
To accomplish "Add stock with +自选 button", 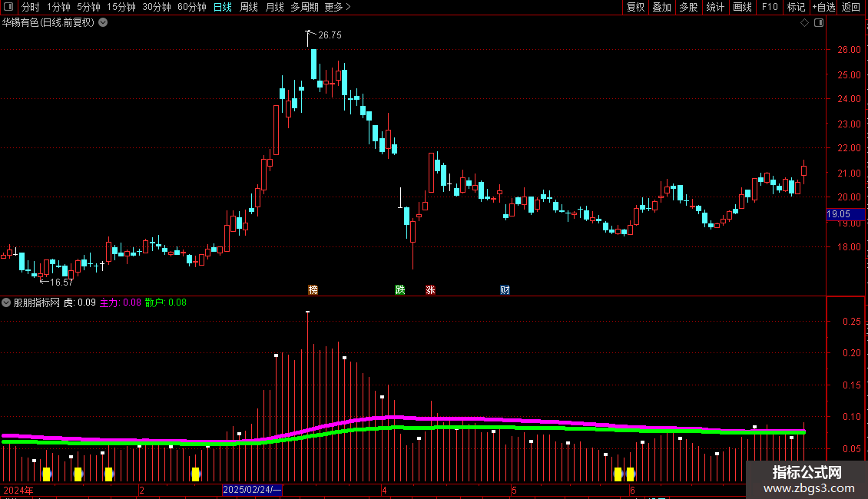I will tap(823, 7).
